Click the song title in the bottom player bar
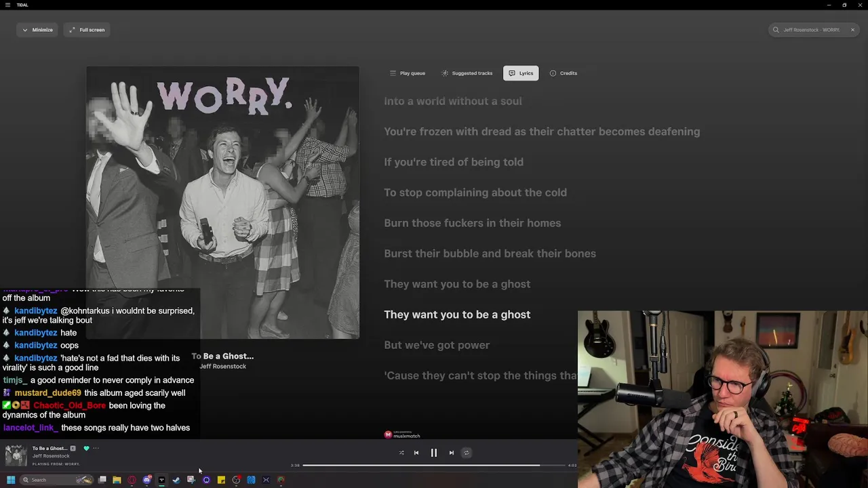Screen dimensions: 868x488 (50, 448)
